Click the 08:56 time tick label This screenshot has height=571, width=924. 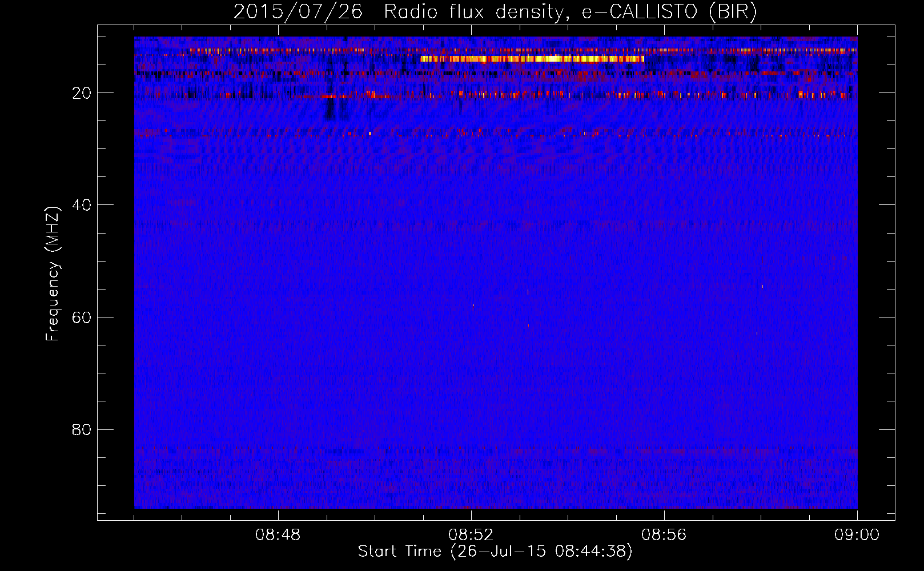[x=664, y=535]
